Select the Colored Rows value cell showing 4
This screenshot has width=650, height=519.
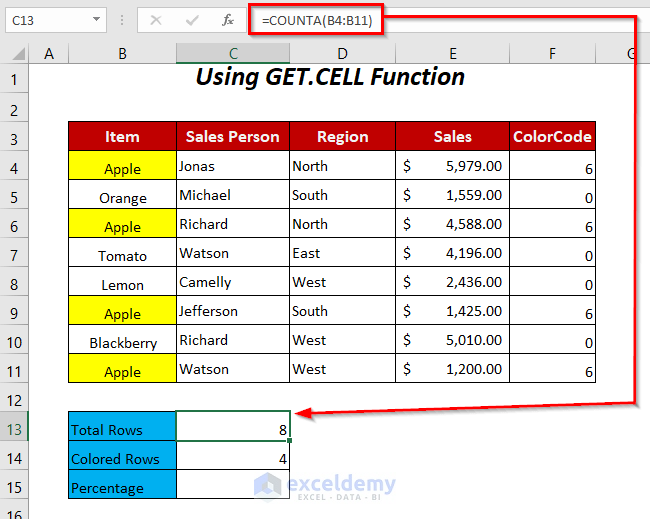pyautogui.click(x=233, y=455)
